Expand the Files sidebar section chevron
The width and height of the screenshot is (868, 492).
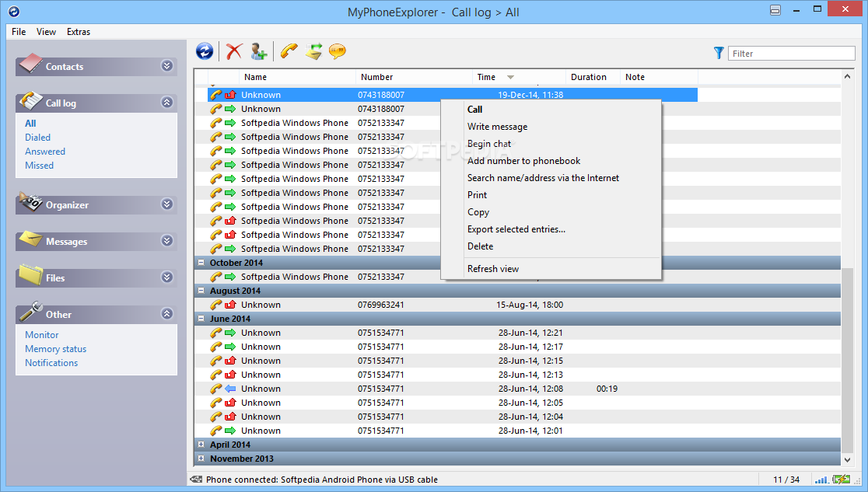pyautogui.click(x=166, y=277)
